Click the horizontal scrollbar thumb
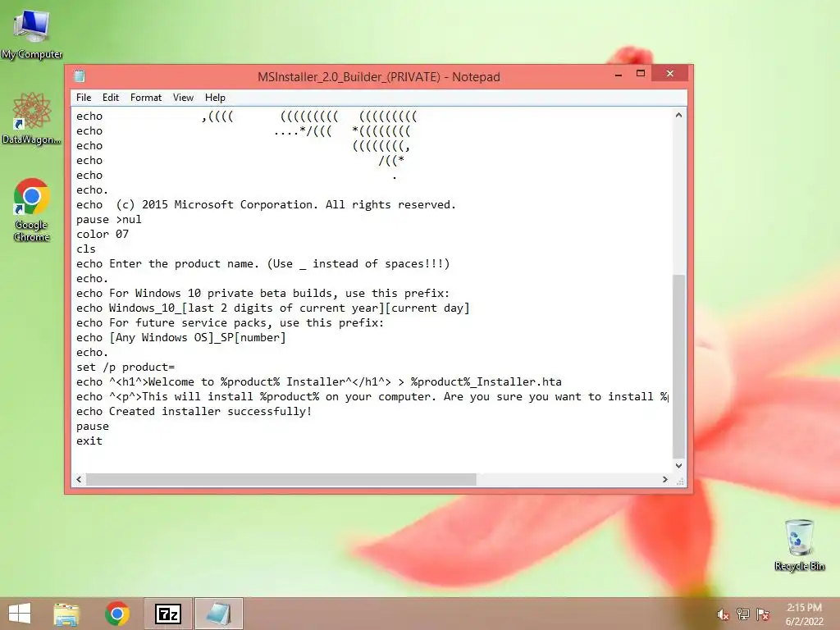The image size is (840, 630). pos(281,479)
